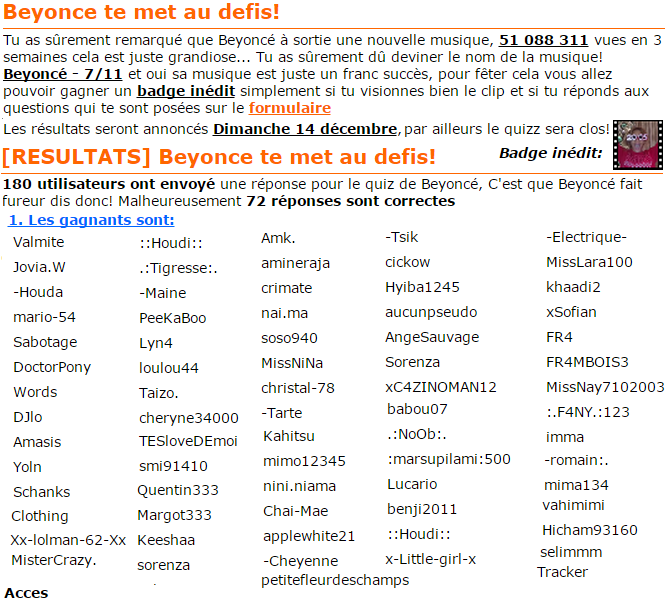Screen dimensions: 671x608
Task: Select winner name petitefleurdeschamps
Action: (x=335, y=580)
